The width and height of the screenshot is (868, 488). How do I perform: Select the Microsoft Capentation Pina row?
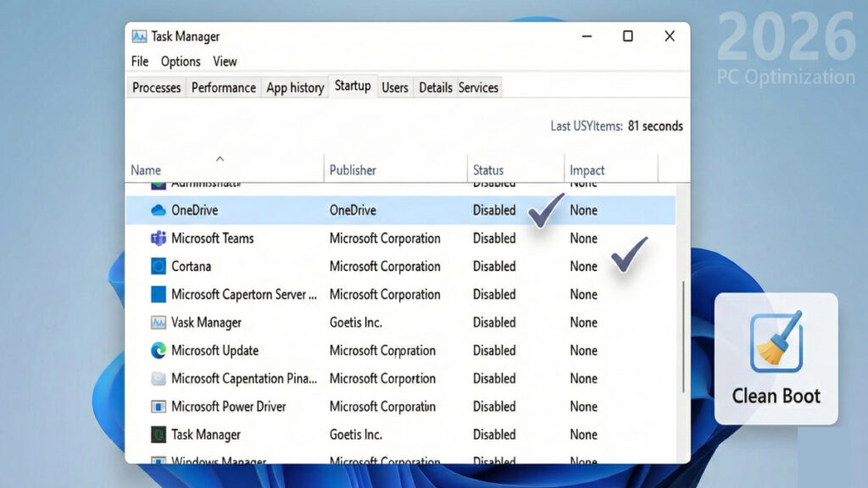[244, 379]
